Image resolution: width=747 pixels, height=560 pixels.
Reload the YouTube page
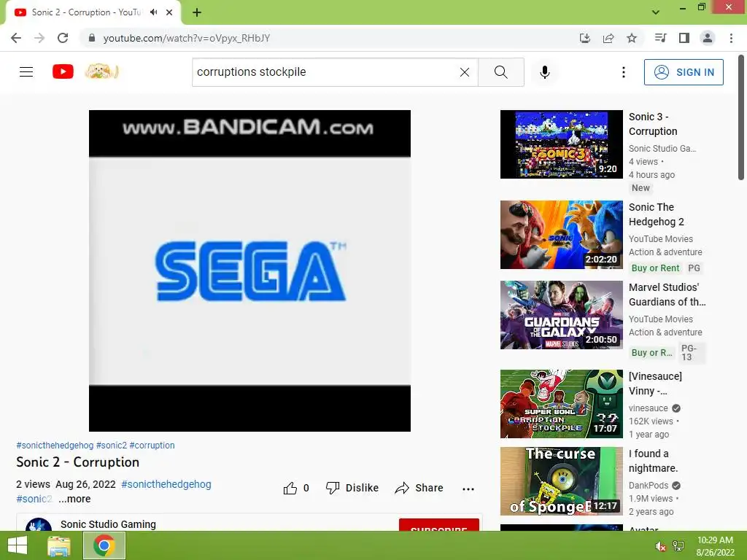63,38
